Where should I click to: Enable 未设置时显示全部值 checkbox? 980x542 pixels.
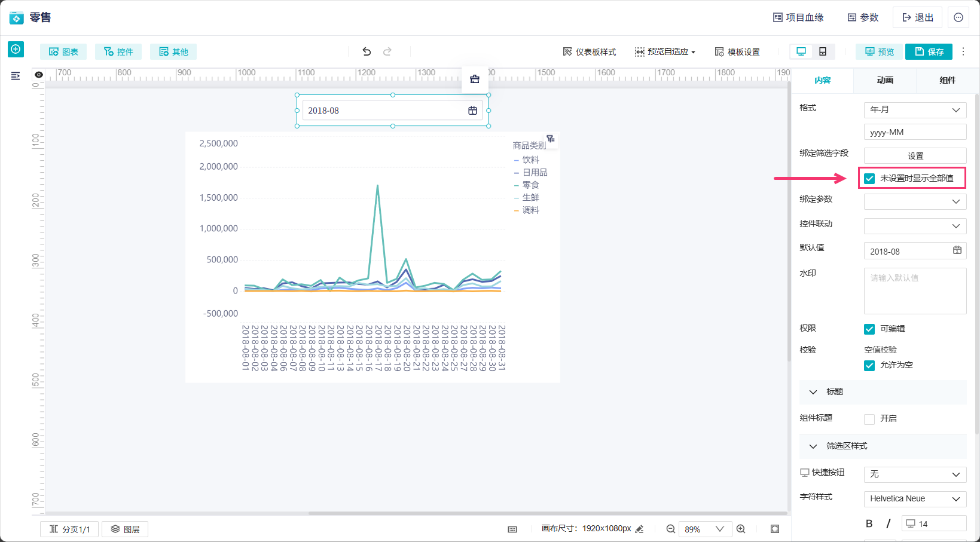[869, 178]
